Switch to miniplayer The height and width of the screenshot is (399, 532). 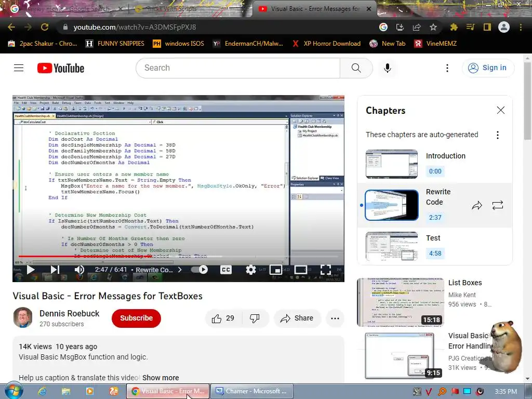point(275,270)
